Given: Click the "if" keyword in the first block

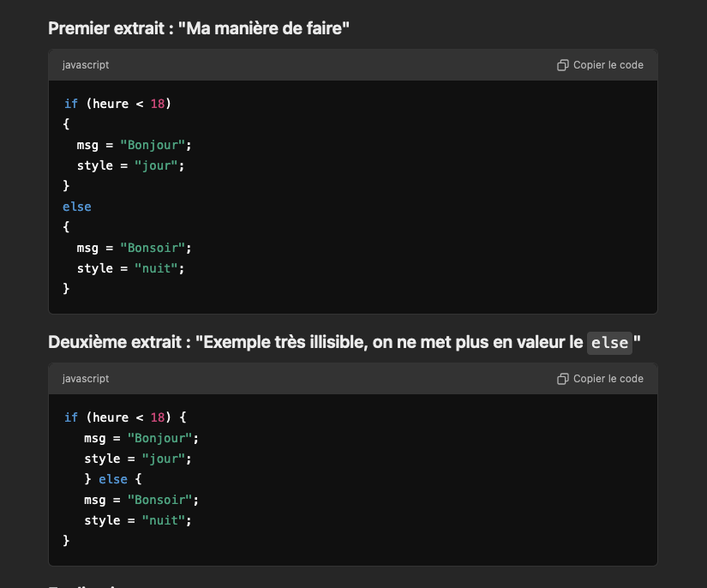Looking at the screenshot, I should tap(70, 104).
